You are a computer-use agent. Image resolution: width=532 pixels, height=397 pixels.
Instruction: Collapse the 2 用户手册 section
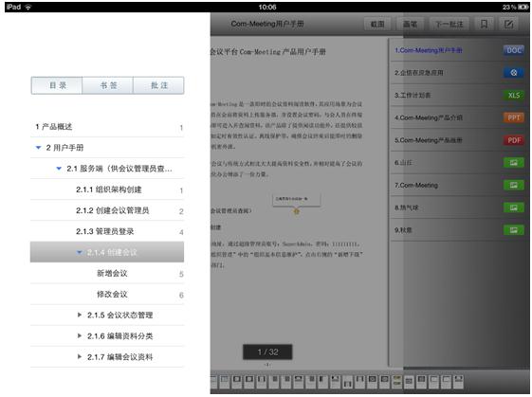pyautogui.click(x=38, y=148)
